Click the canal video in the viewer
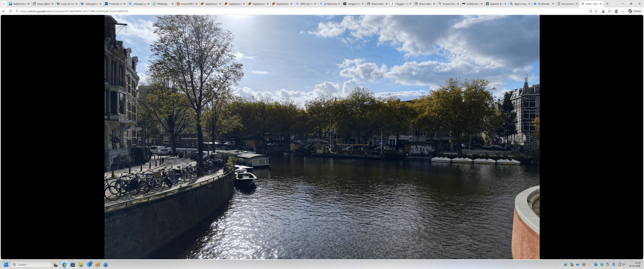The width and height of the screenshot is (644, 269). click(322, 137)
